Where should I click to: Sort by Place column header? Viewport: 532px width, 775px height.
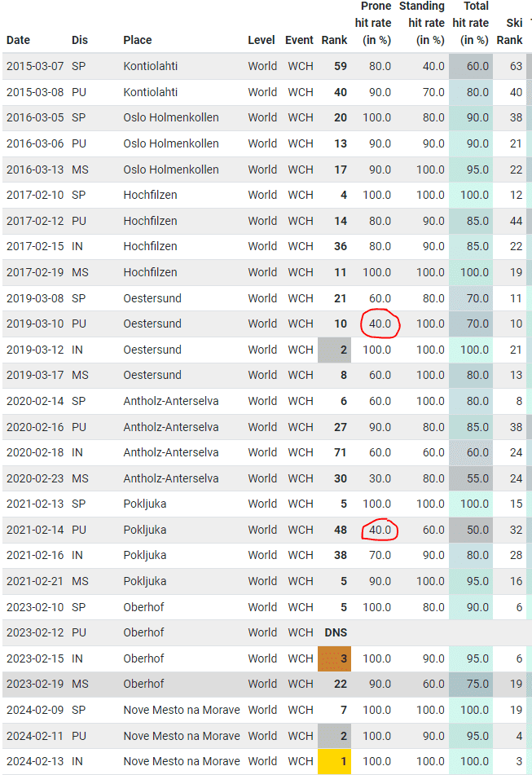[138, 40]
